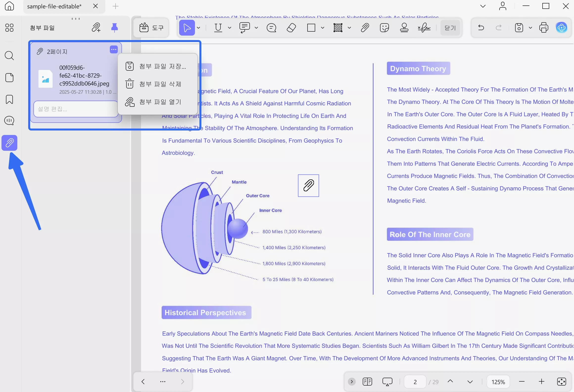Toggle fit-to-screen view
The image size is (574, 392).
point(561,382)
